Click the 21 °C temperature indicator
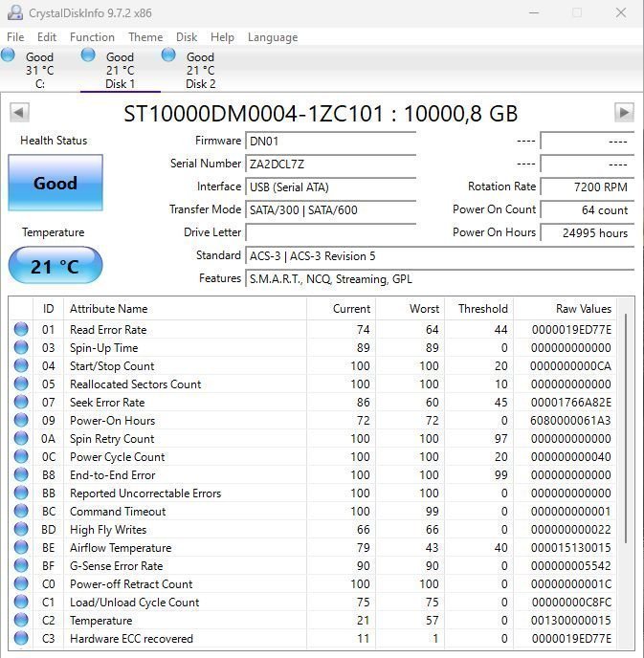644x658 pixels. click(x=55, y=266)
